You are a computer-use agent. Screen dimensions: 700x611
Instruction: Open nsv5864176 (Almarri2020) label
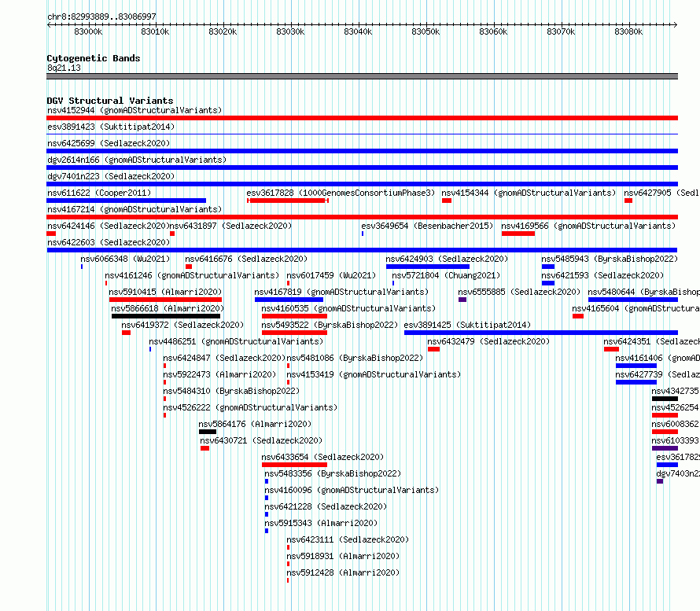pos(255,424)
